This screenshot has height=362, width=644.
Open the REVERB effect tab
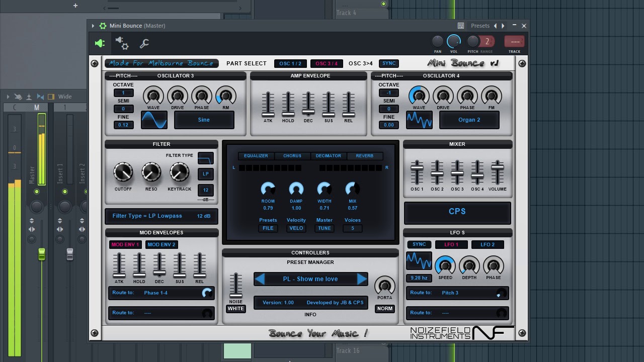click(365, 156)
